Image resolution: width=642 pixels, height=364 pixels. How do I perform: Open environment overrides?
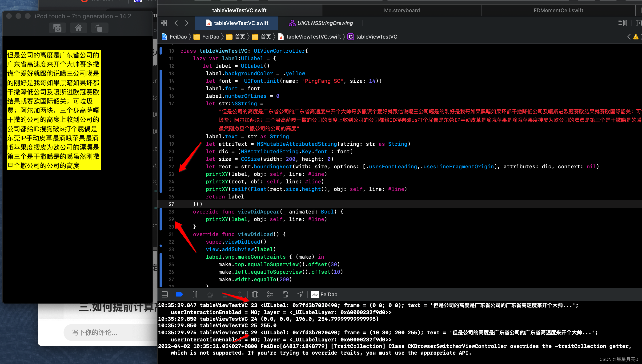(285, 294)
